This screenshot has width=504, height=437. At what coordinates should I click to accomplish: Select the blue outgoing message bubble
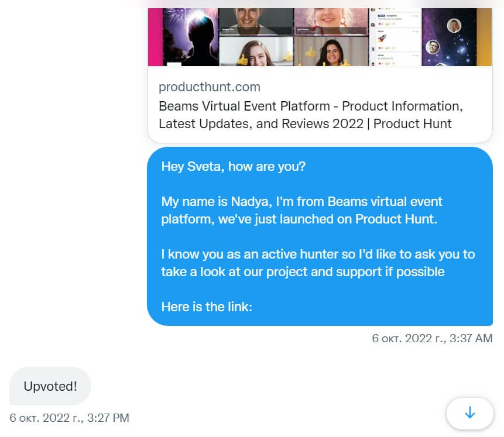tap(319, 236)
